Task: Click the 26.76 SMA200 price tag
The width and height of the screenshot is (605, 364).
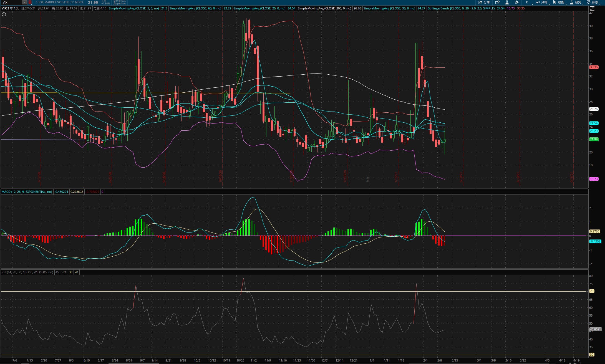Action: [x=594, y=109]
